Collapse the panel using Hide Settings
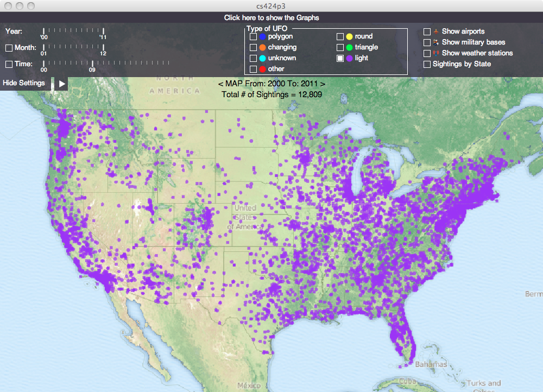 pyautogui.click(x=24, y=83)
